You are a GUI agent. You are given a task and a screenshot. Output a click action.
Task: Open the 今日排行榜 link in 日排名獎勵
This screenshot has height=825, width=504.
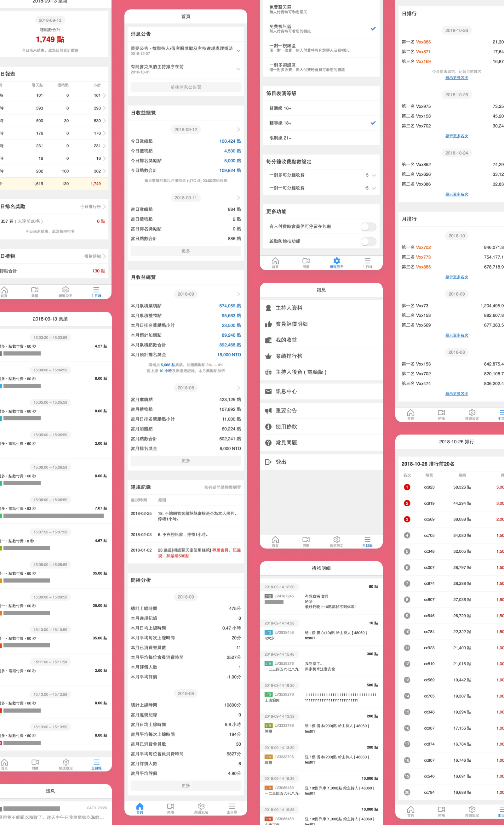point(93,207)
